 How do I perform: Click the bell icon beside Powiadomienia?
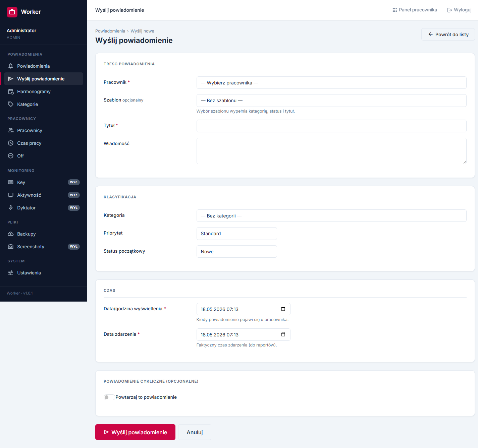pyautogui.click(x=11, y=66)
